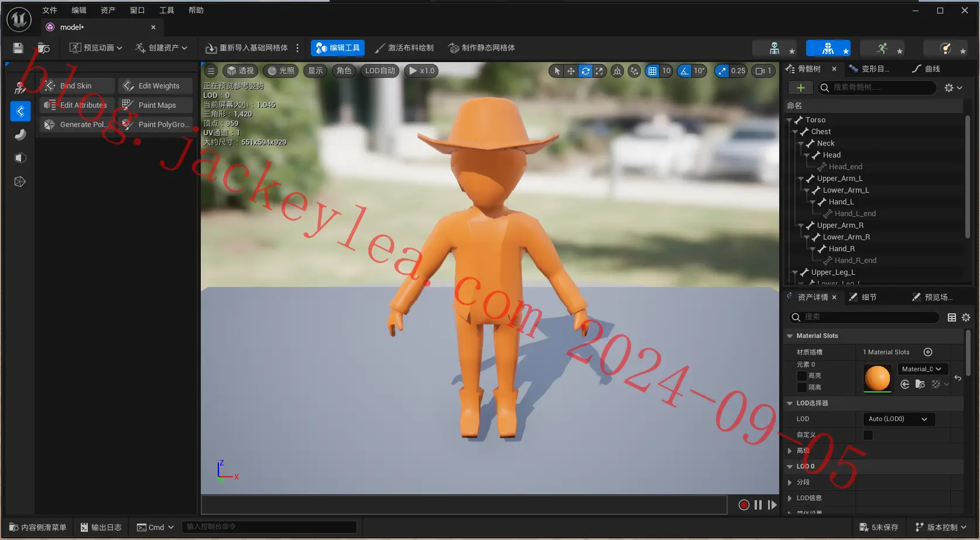This screenshot has height=540, width=980.
Task: Enable the 隔离 (Isolate) checkbox
Action: [x=802, y=388]
